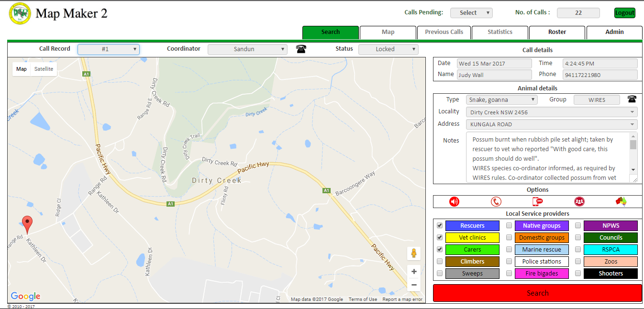This screenshot has width=644, height=309.
Task: Open Terms of Use link
Action: tap(363, 299)
